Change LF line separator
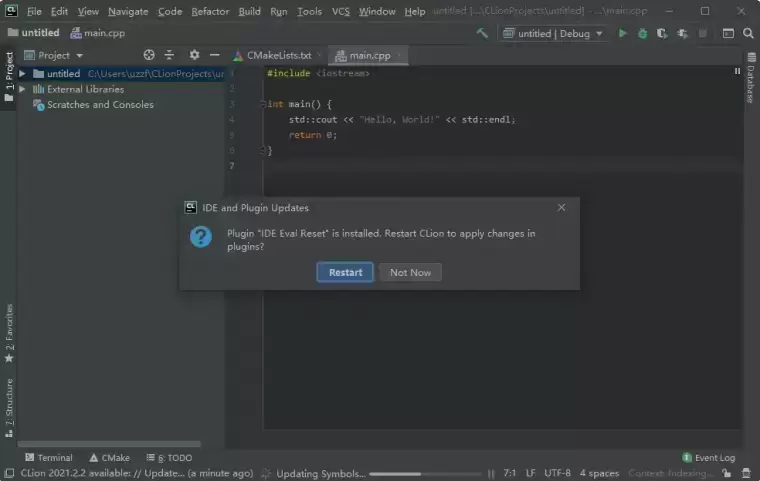The image size is (760, 481). point(531,473)
